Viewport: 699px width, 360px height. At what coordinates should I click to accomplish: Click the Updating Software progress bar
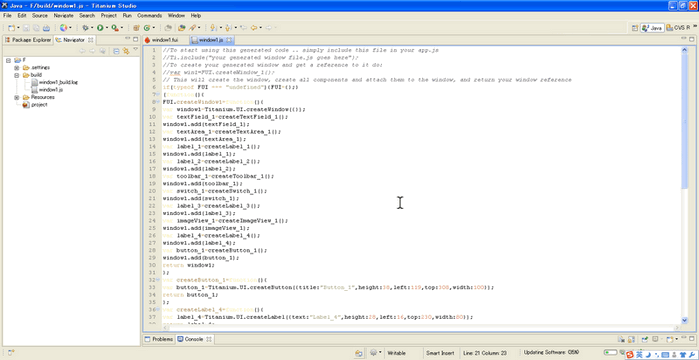(610, 353)
